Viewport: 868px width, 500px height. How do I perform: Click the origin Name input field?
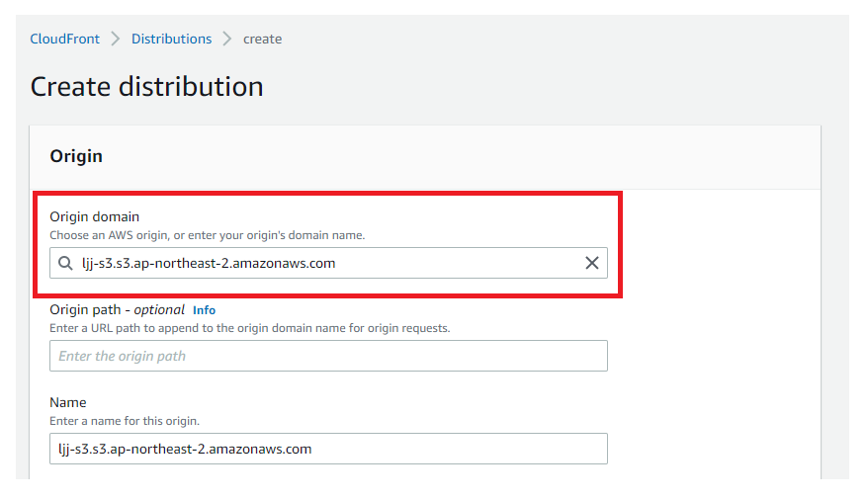coord(329,450)
